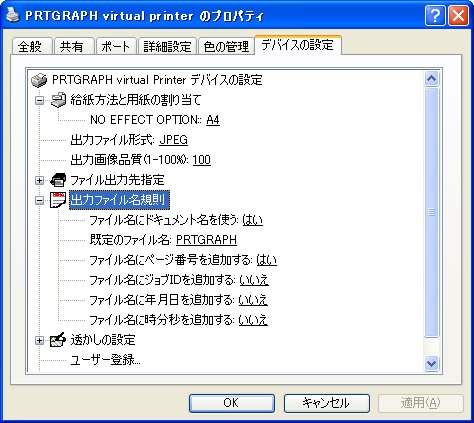Switch to the 詳細設定 tab
Image resolution: width=474 pixels, height=423 pixels.
click(x=167, y=46)
